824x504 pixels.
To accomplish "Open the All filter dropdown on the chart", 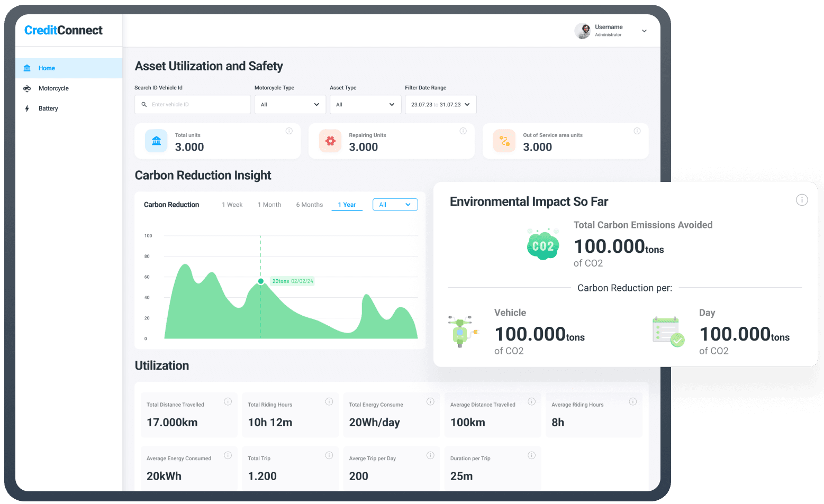I will [x=395, y=204].
